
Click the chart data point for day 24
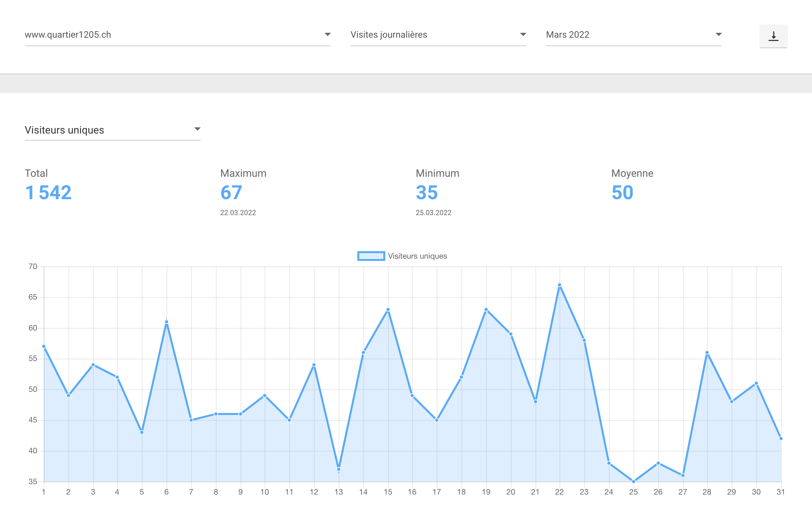click(x=609, y=463)
